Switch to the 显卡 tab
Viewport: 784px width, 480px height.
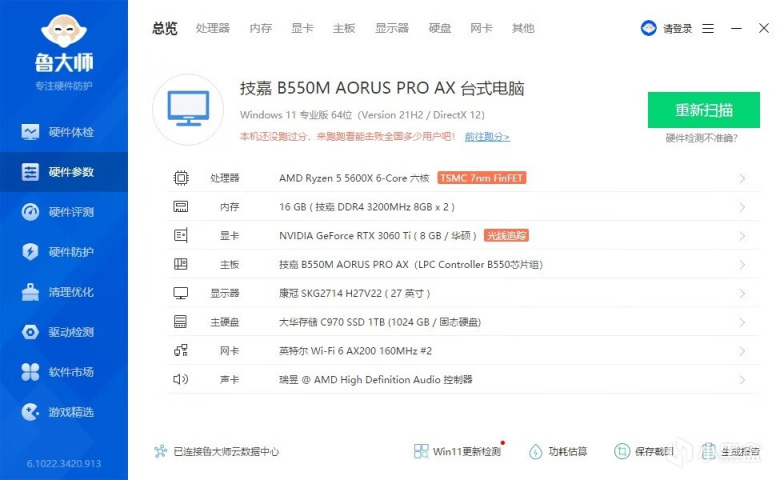302,28
